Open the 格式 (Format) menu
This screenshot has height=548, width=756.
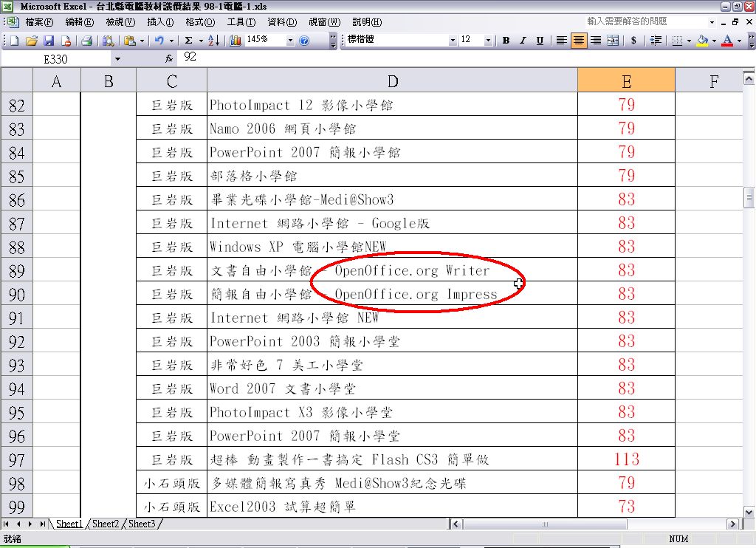click(x=200, y=22)
